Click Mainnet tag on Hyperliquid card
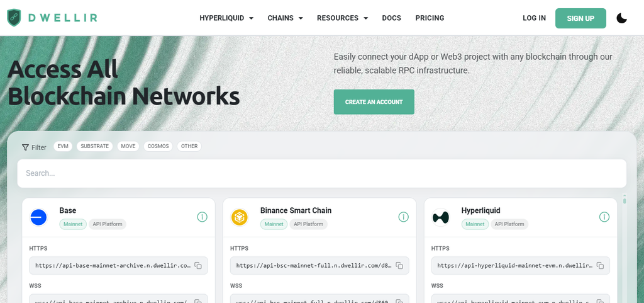The image size is (644, 303). click(475, 224)
